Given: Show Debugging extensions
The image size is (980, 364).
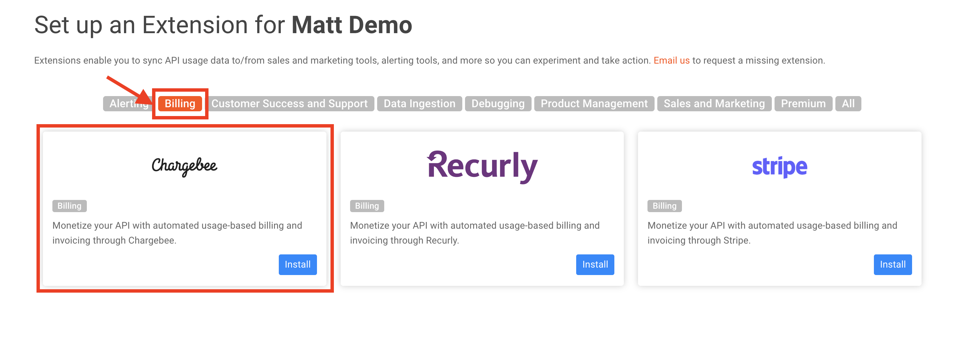Looking at the screenshot, I should pyautogui.click(x=498, y=104).
